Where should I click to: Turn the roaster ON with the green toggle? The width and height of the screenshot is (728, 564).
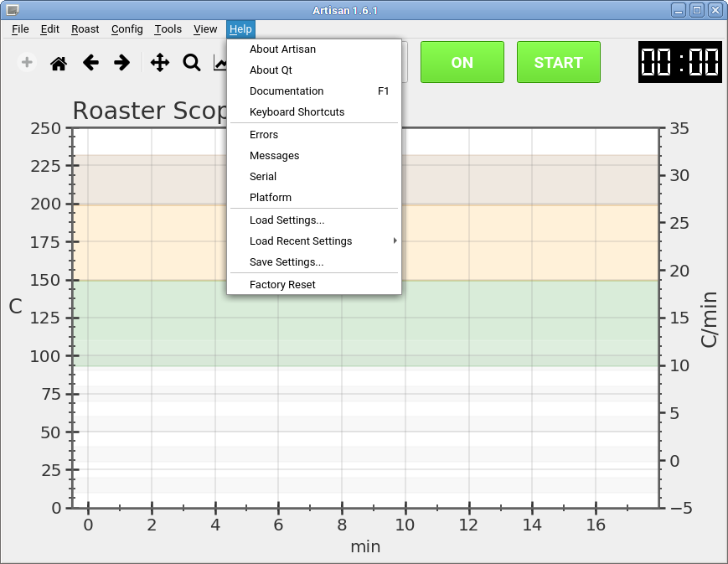[462, 61]
